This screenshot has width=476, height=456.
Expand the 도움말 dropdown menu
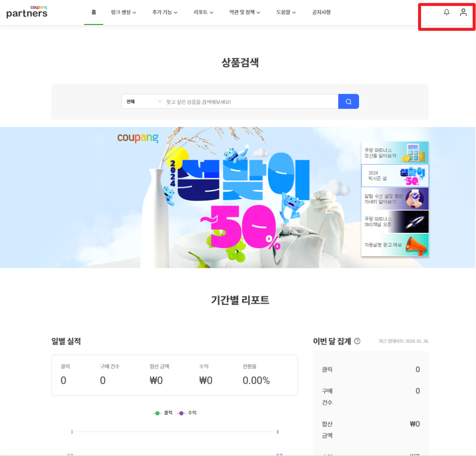coord(286,12)
